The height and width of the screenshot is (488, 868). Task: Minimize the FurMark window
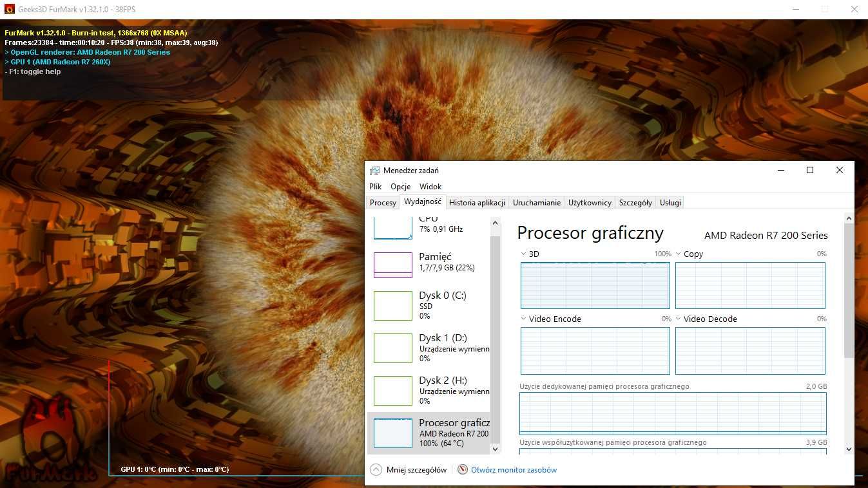pos(795,9)
